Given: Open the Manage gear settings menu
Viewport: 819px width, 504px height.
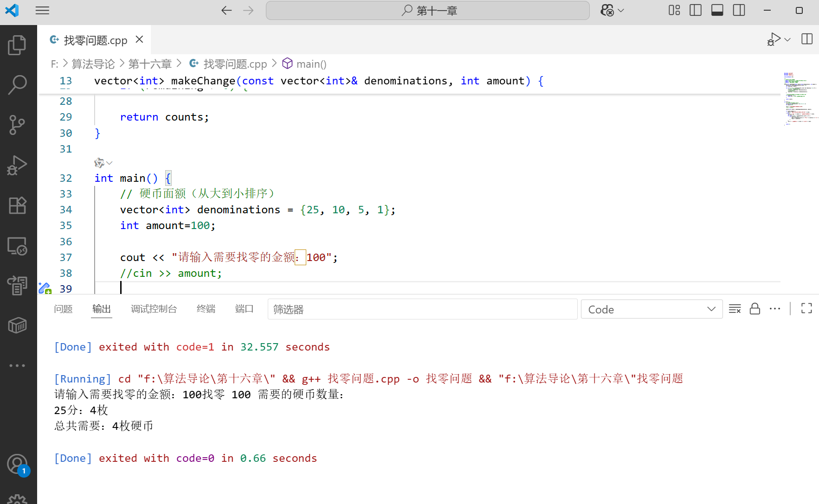Looking at the screenshot, I should pyautogui.click(x=18, y=500).
